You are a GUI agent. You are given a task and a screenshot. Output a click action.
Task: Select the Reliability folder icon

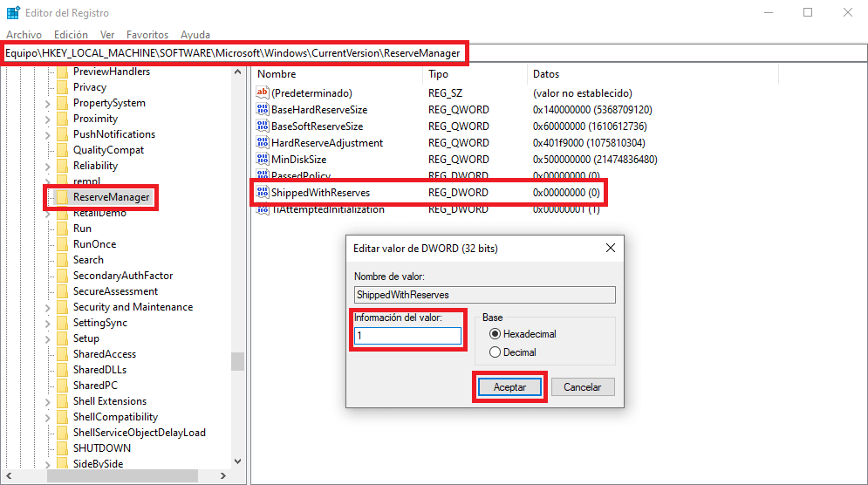click(63, 166)
